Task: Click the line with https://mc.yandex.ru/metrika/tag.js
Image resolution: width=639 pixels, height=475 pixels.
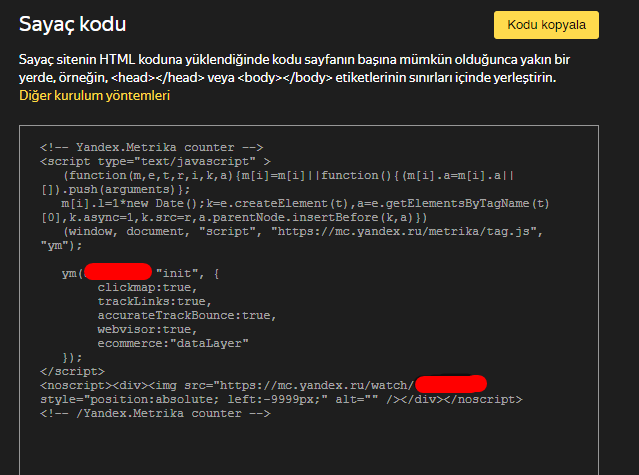Action: (303, 232)
